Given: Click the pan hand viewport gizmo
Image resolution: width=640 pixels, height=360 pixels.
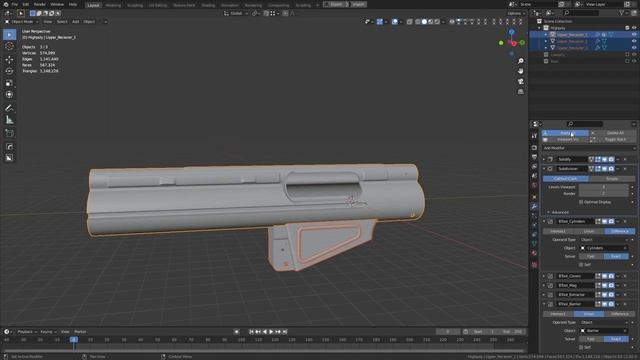Looking at the screenshot, I should point(520,71).
